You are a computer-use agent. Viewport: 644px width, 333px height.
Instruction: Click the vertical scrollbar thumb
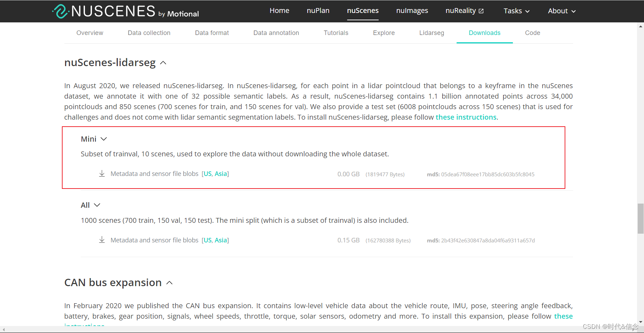pyautogui.click(x=641, y=219)
